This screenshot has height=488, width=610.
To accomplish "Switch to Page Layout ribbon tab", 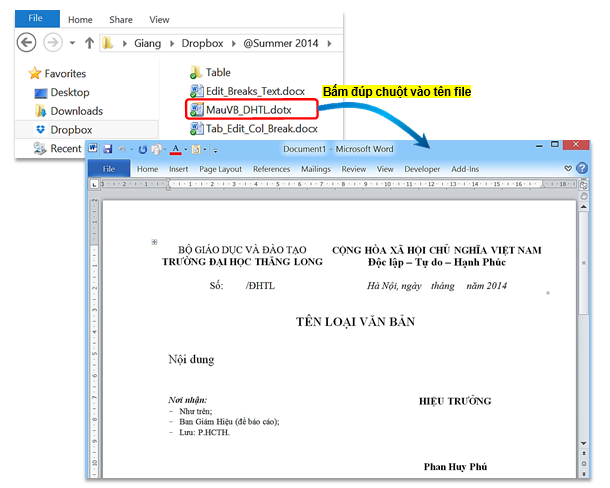I will point(220,169).
